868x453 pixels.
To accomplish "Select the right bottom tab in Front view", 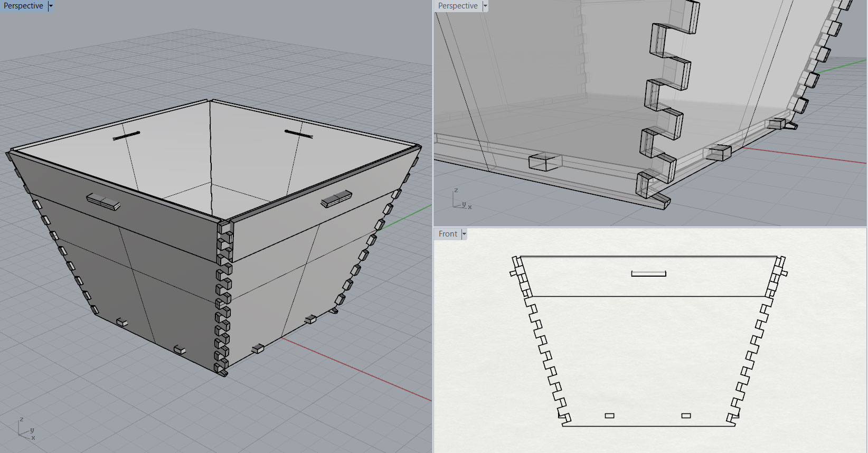I will pos(686,416).
